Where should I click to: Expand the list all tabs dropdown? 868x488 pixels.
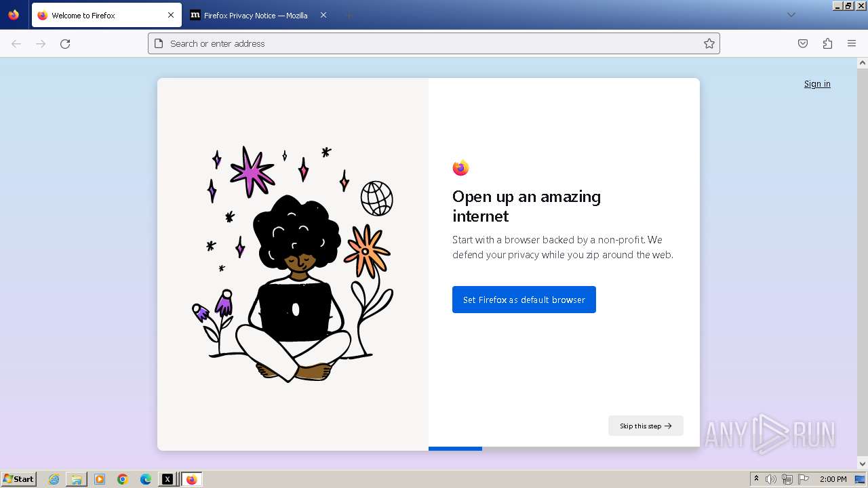[x=791, y=15]
